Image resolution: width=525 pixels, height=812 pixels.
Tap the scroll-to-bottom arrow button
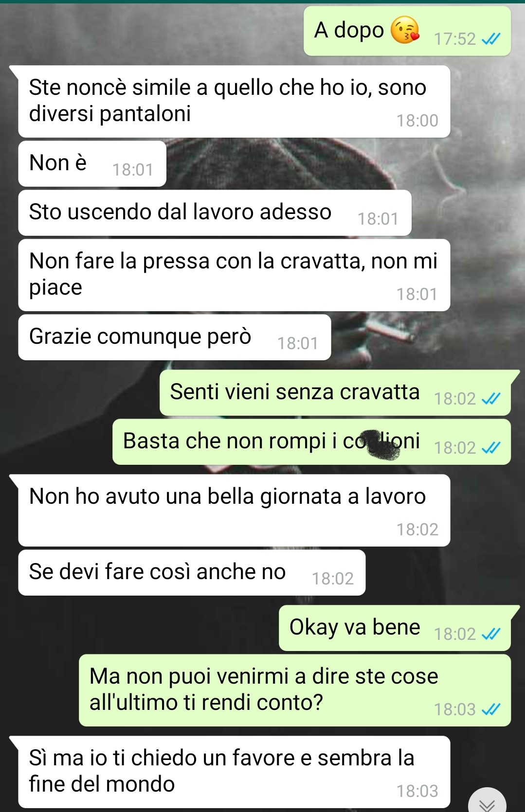click(487, 801)
